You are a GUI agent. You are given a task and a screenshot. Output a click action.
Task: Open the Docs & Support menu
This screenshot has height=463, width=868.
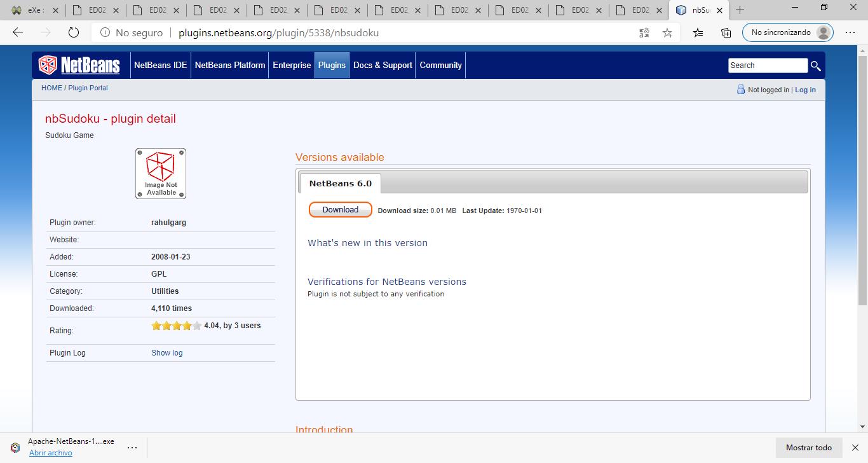pos(383,65)
